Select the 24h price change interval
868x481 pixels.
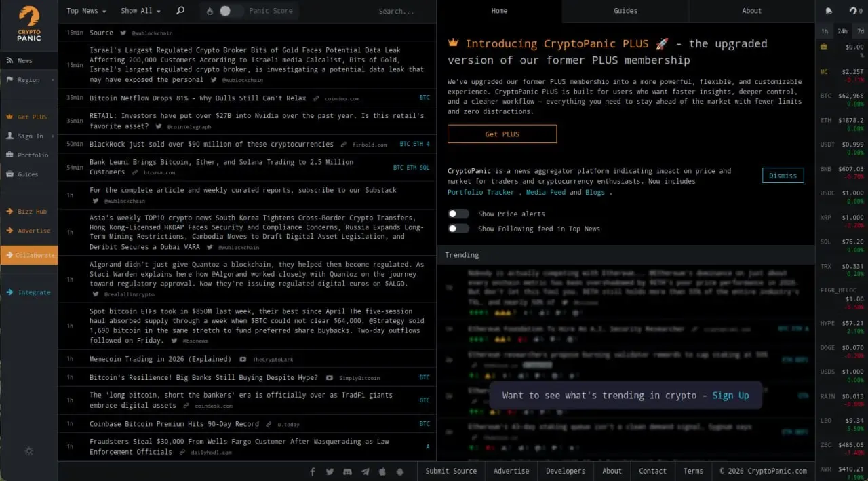[842, 31]
